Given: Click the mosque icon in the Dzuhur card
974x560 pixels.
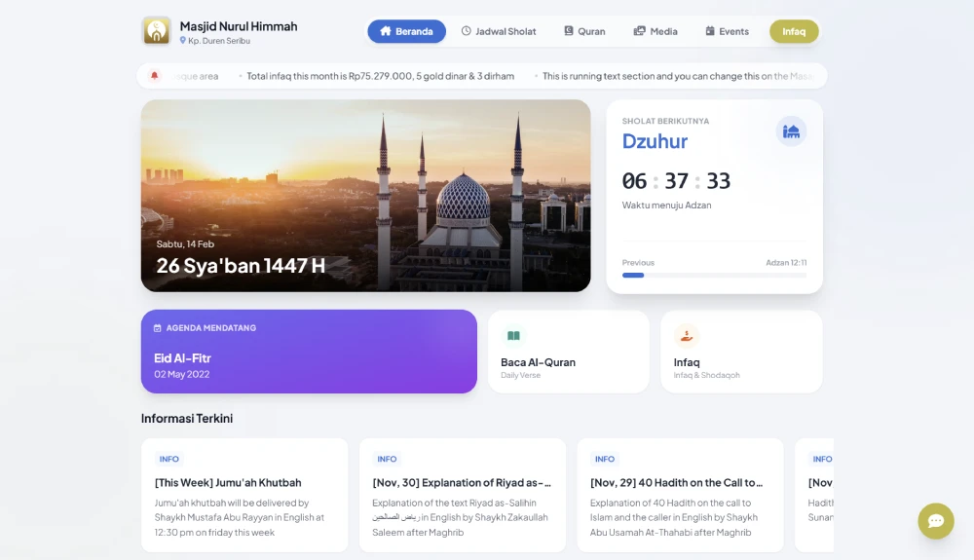Looking at the screenshot, I should (x=791, y=131).
